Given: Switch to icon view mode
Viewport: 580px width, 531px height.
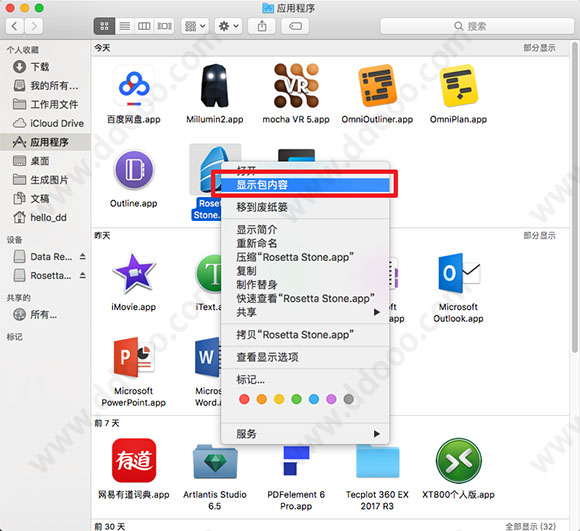Looking at the screenshot, I should pyautogui.click(x=104, y=26).
